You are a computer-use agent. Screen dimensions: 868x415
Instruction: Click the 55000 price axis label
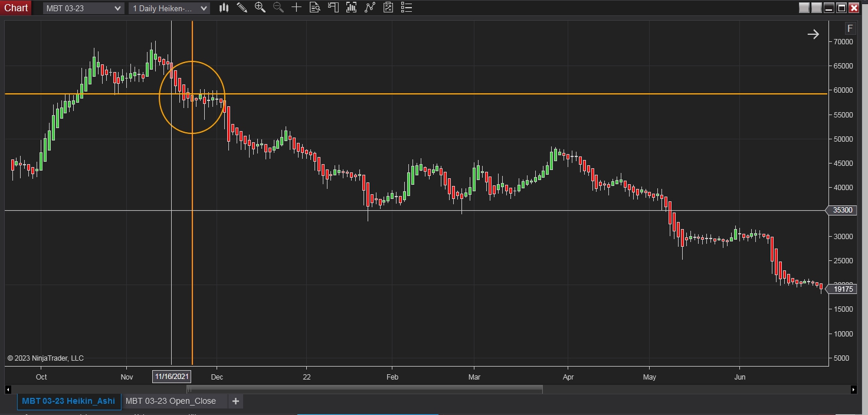click(843, 115)
